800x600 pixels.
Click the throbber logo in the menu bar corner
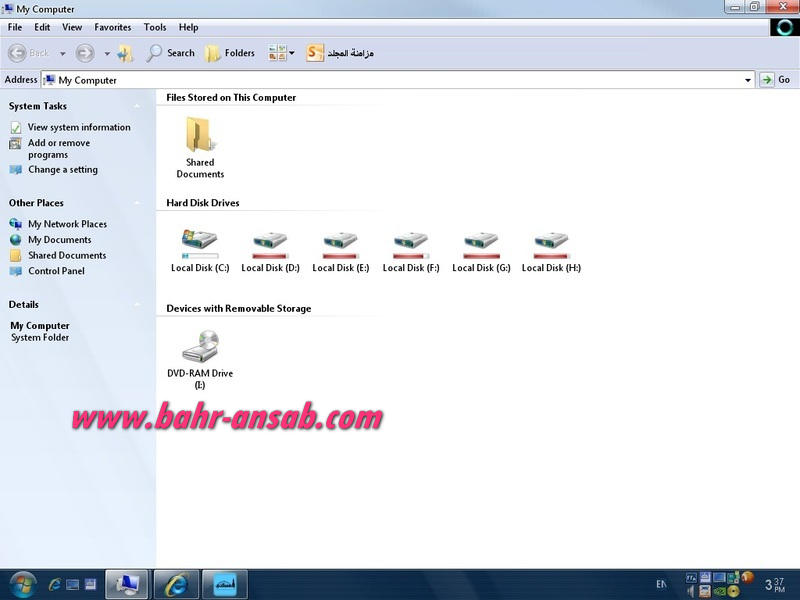coord(785,27)
